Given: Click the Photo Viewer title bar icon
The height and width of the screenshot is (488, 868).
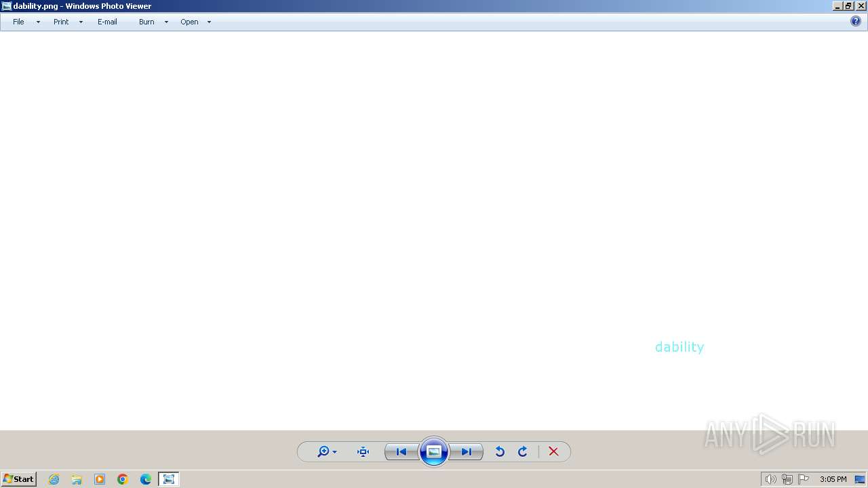Looking at the screenshot, I should 6,6.
